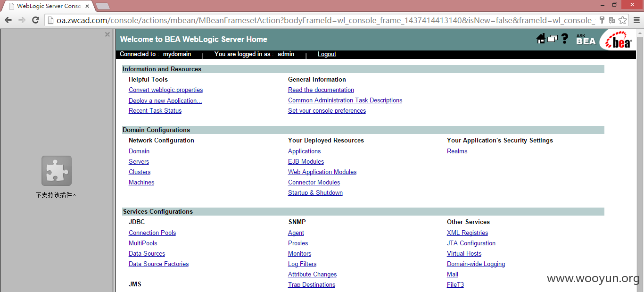
Task: Open Domain-wide Logging link
Action: pos(476,264)
